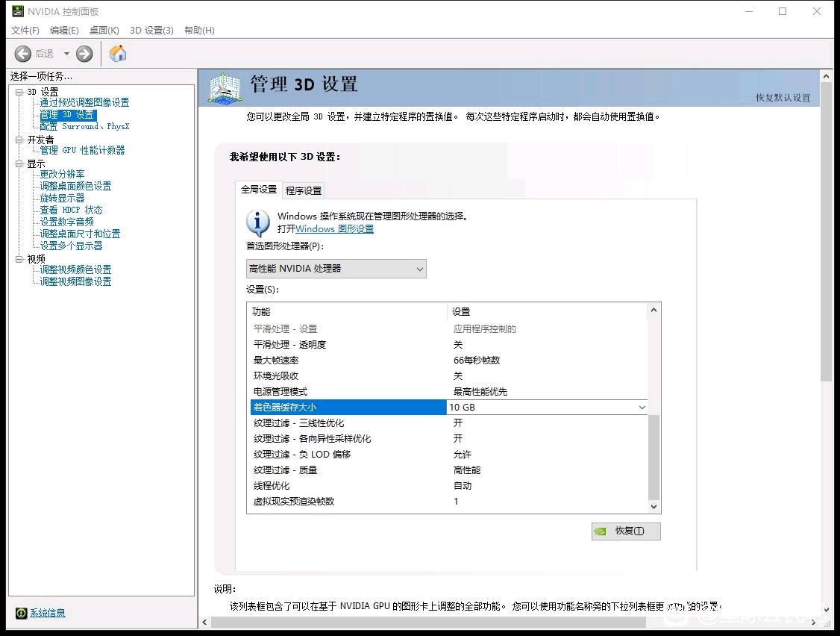Collapse the 显示 tree node
The image size is (840, 636).
coord(19,163)
